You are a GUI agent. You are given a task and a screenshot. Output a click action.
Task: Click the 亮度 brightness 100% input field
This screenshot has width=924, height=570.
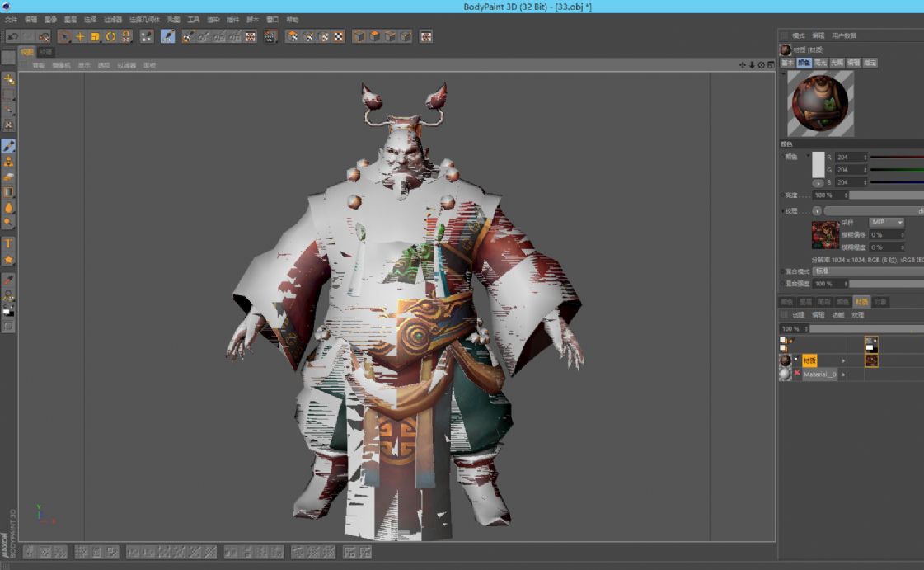coord(830,195)
